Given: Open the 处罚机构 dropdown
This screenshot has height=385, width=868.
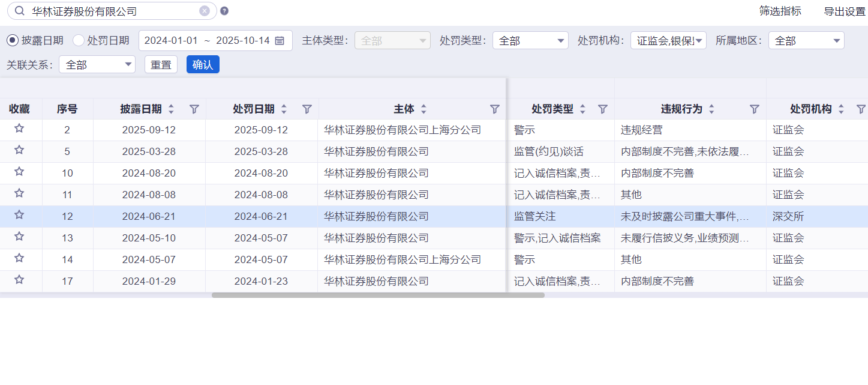Looking at the screenshot, I should tap(668, 40).
